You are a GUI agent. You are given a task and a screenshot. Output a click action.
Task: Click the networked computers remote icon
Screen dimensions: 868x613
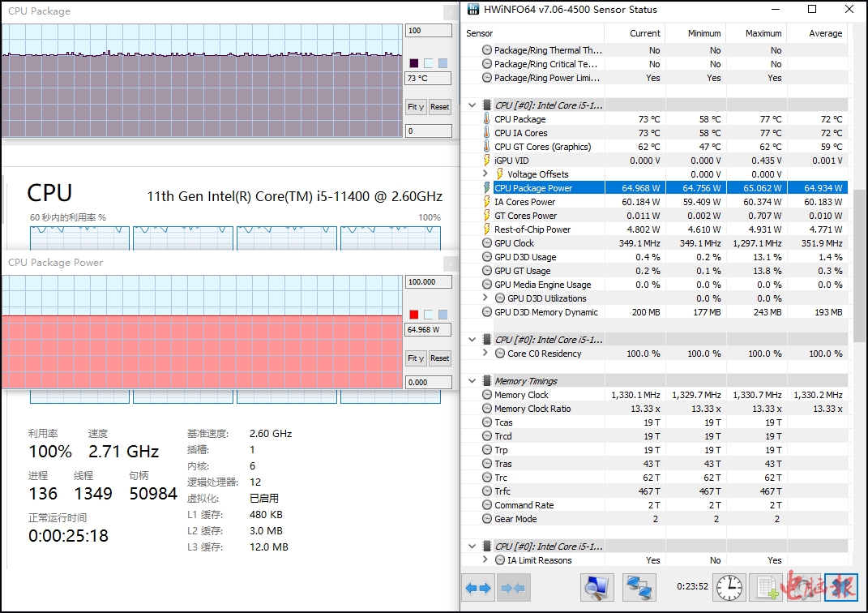coord(639,587)
